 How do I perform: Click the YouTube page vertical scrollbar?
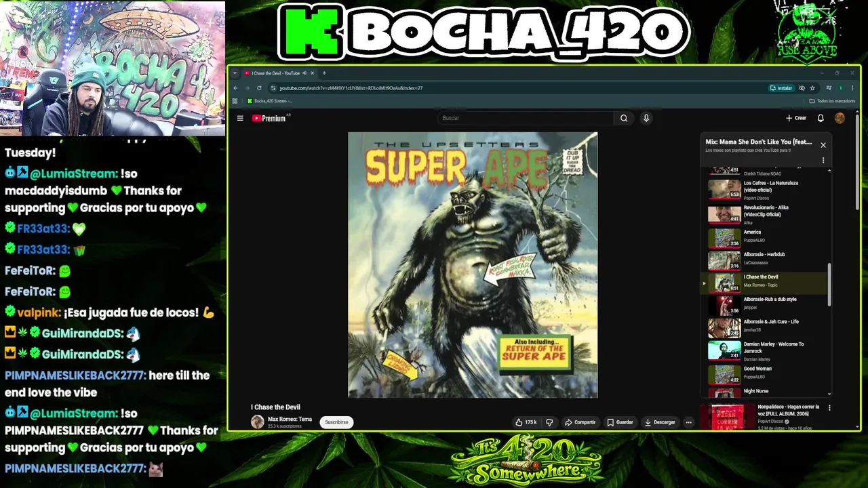tap(858, 163)
